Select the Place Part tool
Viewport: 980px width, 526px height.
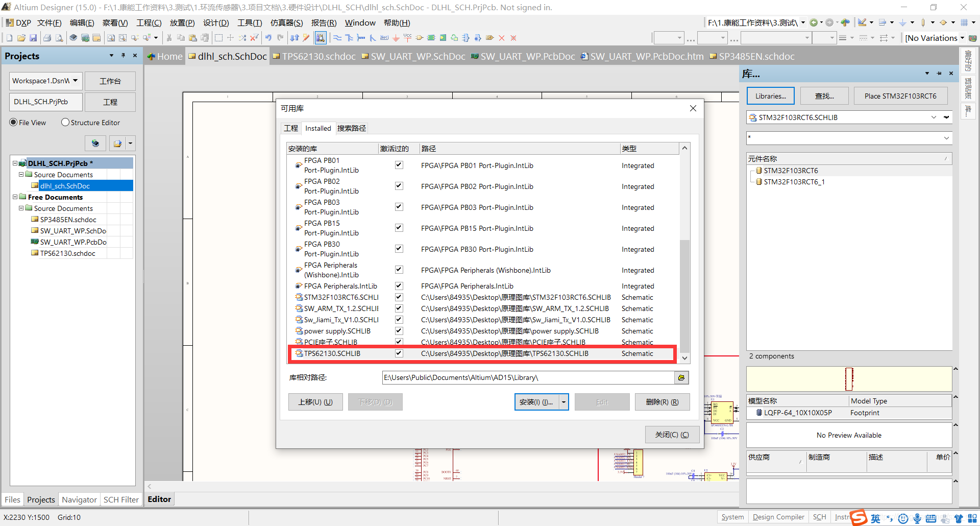[420, 38]
